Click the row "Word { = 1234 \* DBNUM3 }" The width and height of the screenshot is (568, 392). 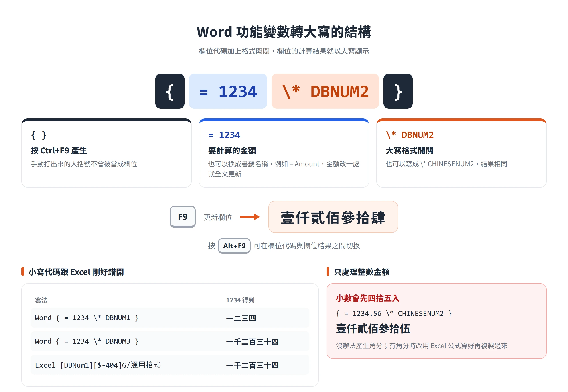tap(170, 341)
